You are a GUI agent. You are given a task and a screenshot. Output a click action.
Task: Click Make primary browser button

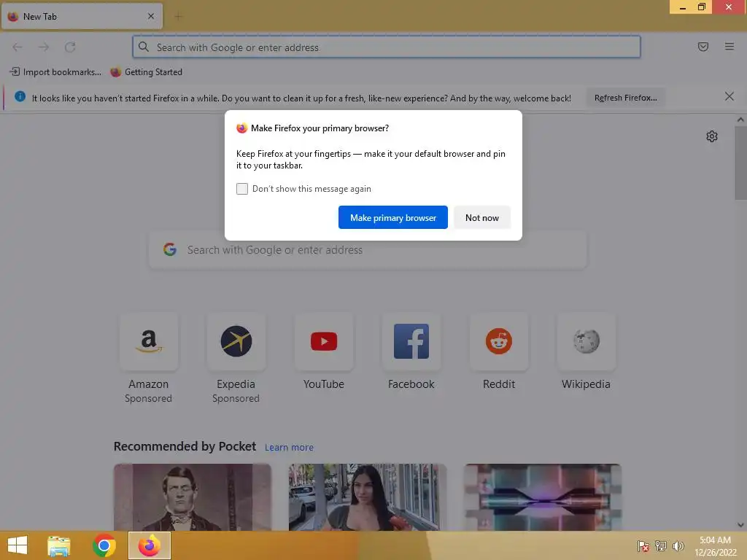393,217
